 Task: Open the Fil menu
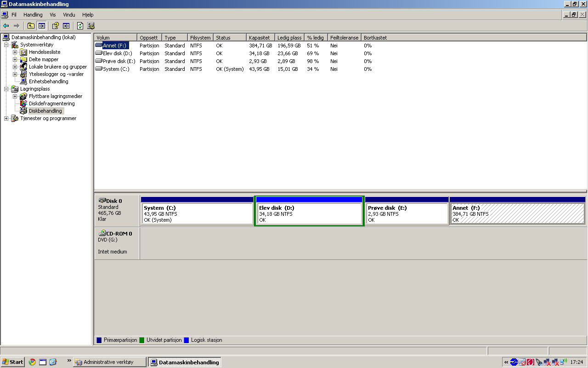14,15
